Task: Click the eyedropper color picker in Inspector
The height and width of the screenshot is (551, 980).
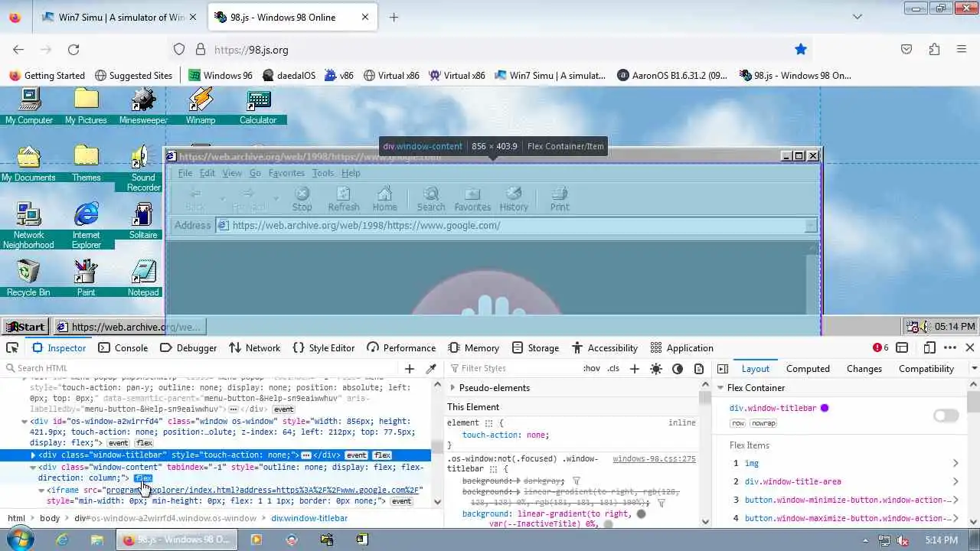Action: [x=431, y=369]
